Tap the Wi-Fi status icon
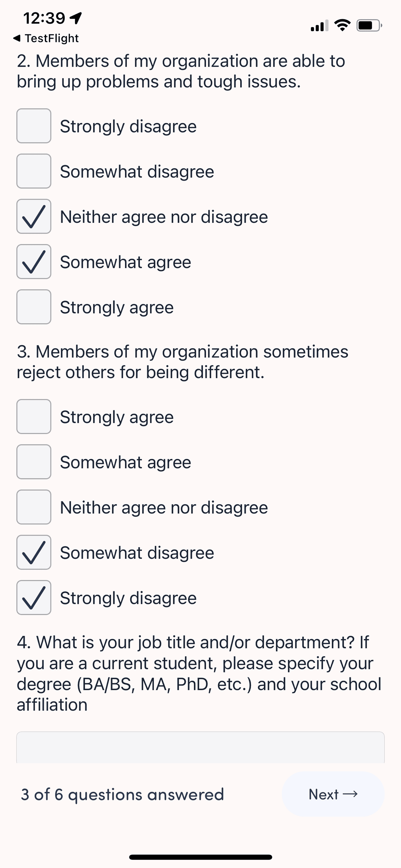 click(342, 25)
